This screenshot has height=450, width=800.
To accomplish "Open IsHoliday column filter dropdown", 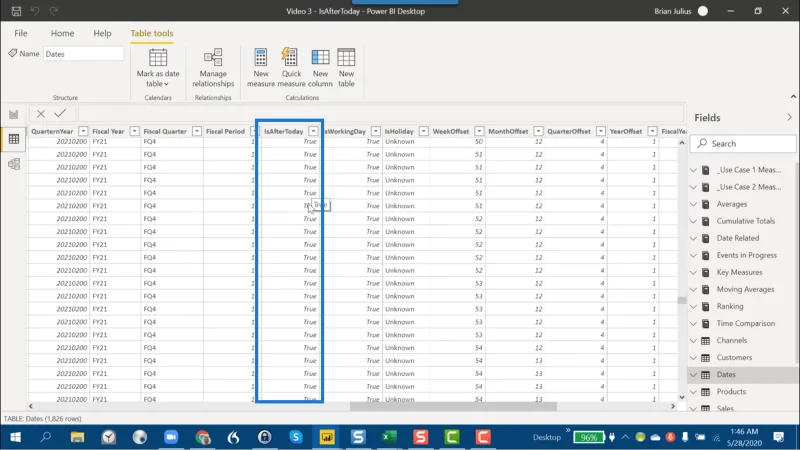I will 423,131.
